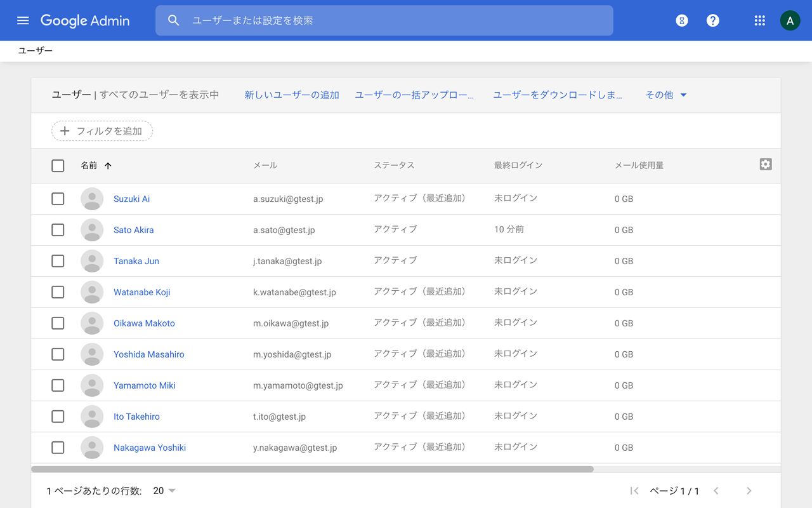Check the box for Tanaka Jun
This screenshot has width=812, height=508.
click(58, 261)
